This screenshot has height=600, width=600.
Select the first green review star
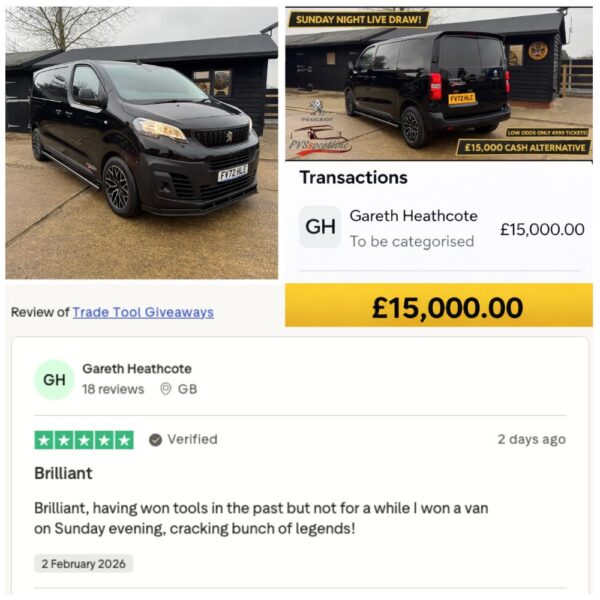[x=44, y=440]
